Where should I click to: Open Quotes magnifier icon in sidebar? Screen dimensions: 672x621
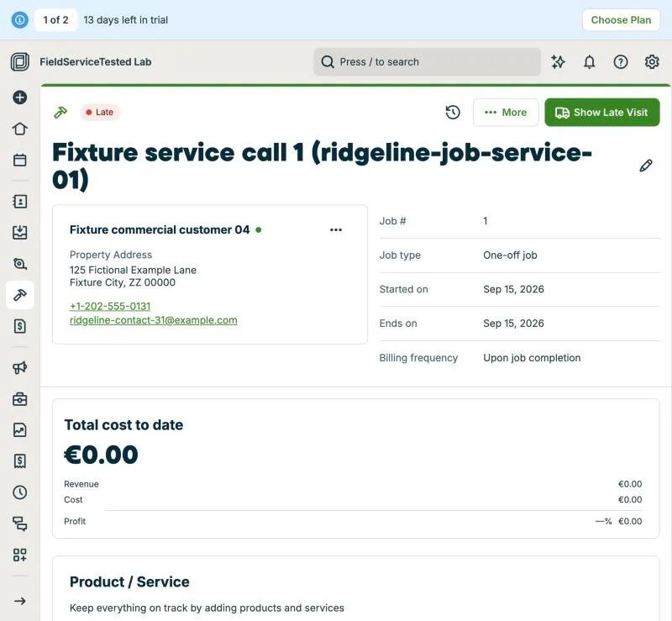19,264
